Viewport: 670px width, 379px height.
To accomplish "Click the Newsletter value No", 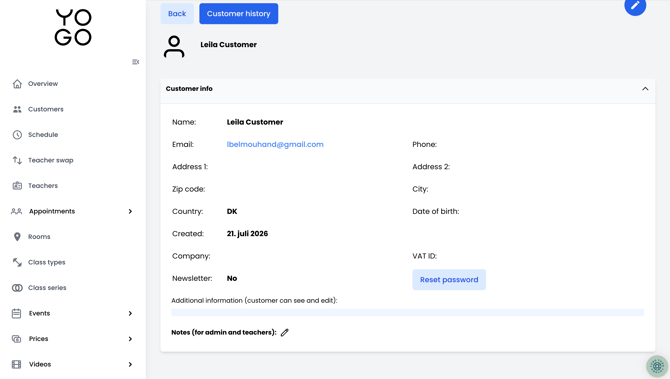I will pos(232,279).
